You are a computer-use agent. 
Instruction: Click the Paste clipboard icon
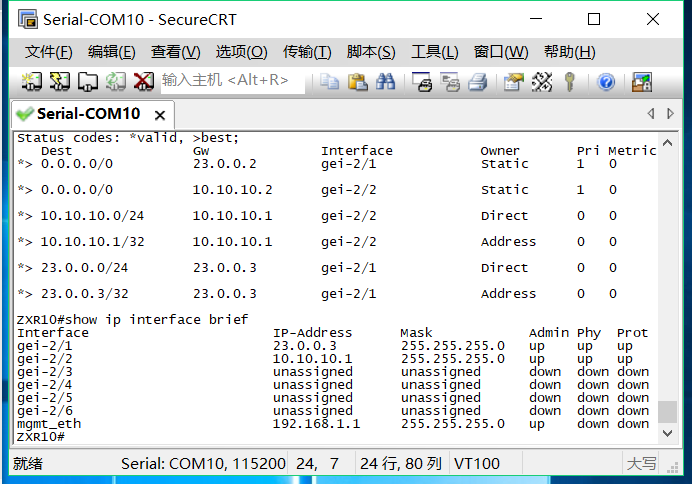[x=357, y=82]
